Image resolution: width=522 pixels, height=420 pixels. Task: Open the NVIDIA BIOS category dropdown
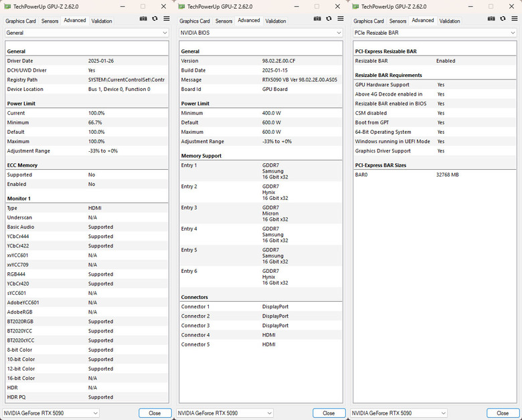tap(261, 33)
